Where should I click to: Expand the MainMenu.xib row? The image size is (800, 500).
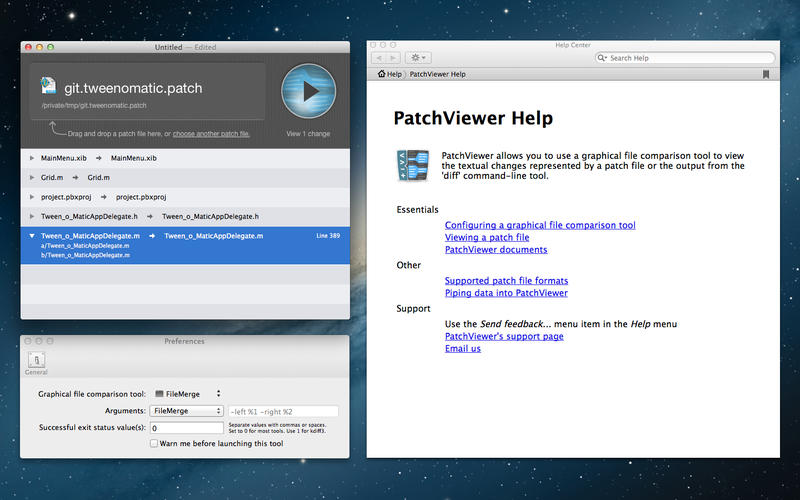point(32,158)
